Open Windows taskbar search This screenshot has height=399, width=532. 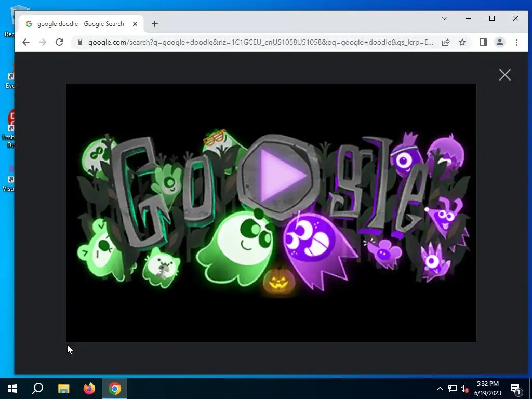coord(37,389)
